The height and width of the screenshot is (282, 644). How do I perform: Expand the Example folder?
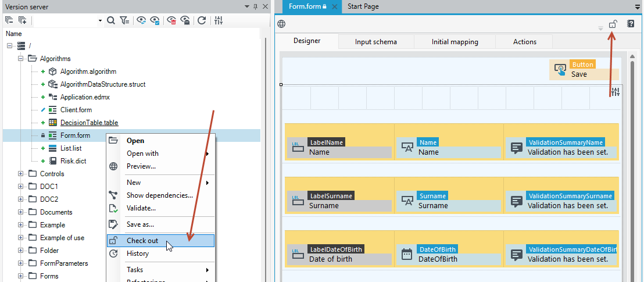coord(20,225)
